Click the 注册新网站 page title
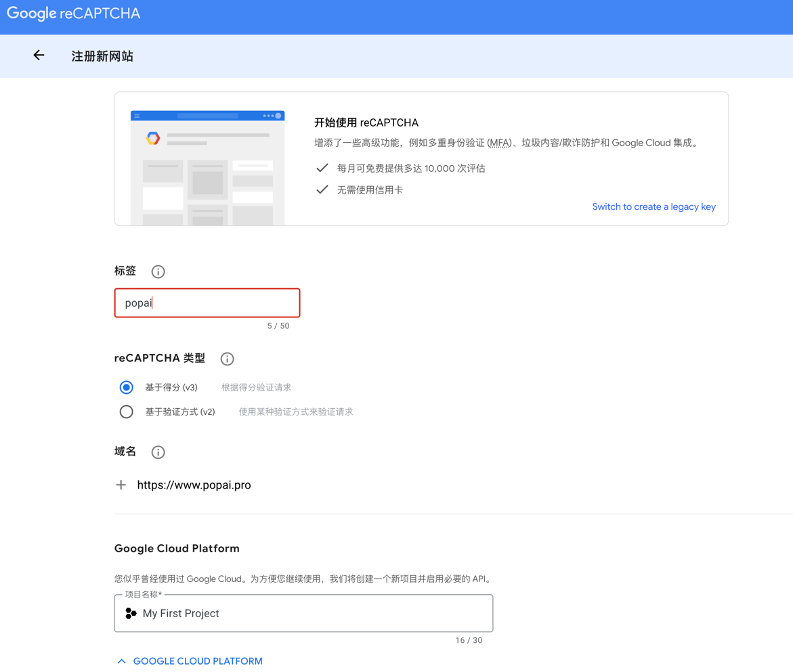This screenshot has height=672, width=793. tap(102, 56)
